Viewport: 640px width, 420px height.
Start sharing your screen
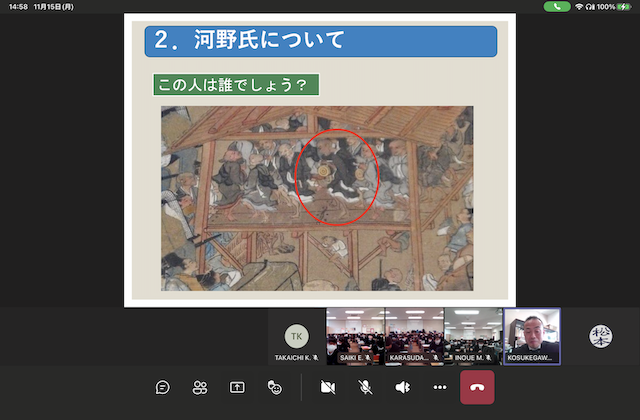pyautogui.click(x=237, y=387)
